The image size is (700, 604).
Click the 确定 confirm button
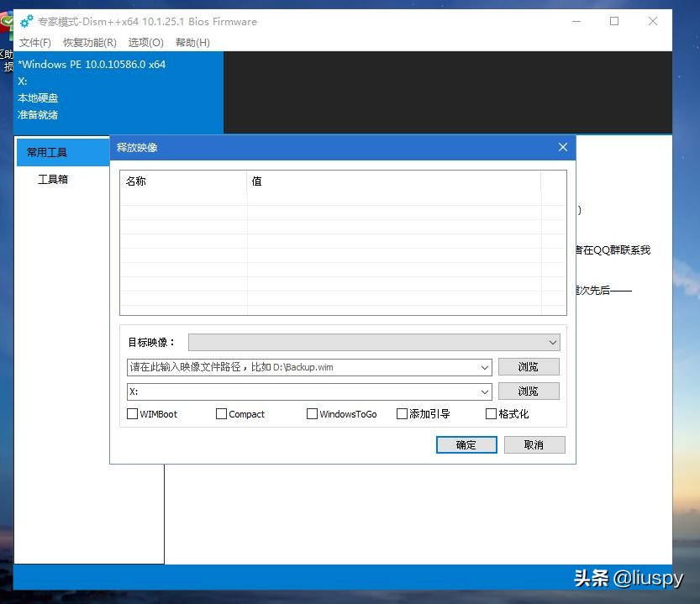(466, 444)
